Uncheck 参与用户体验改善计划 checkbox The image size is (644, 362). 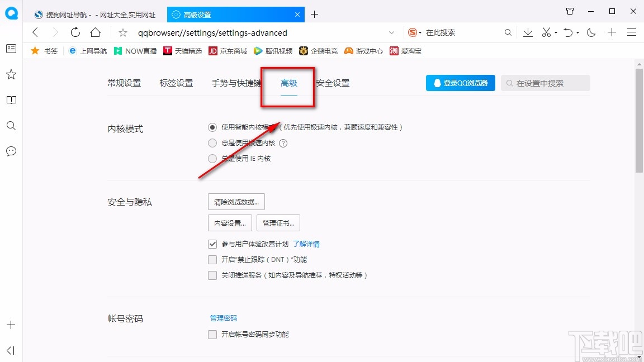212,244
